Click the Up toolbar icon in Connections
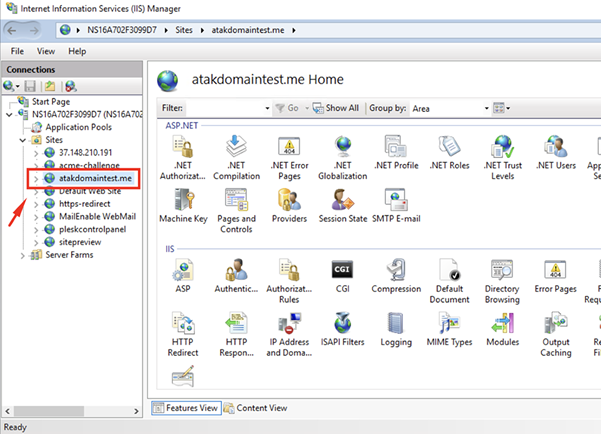Image resolution: width=601 pixels, height=434 pixels. [50, 86]
